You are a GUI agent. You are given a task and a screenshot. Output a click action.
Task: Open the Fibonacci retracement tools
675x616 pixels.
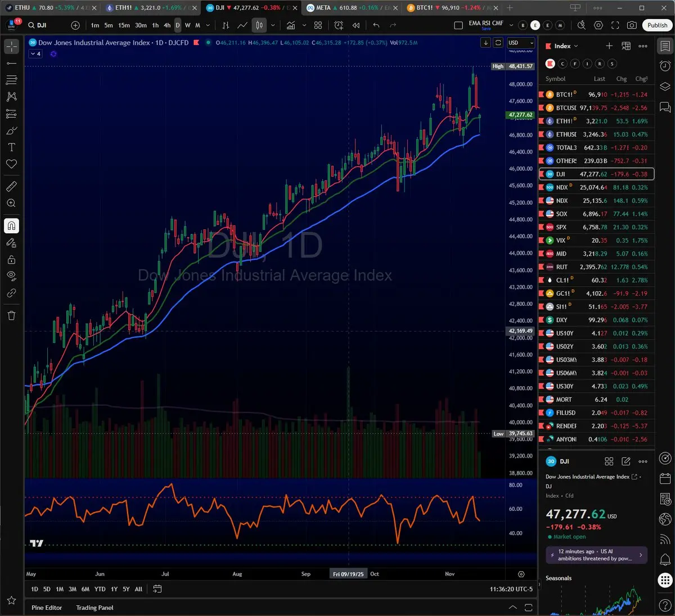pyautogui.click(x=11, y=80)
